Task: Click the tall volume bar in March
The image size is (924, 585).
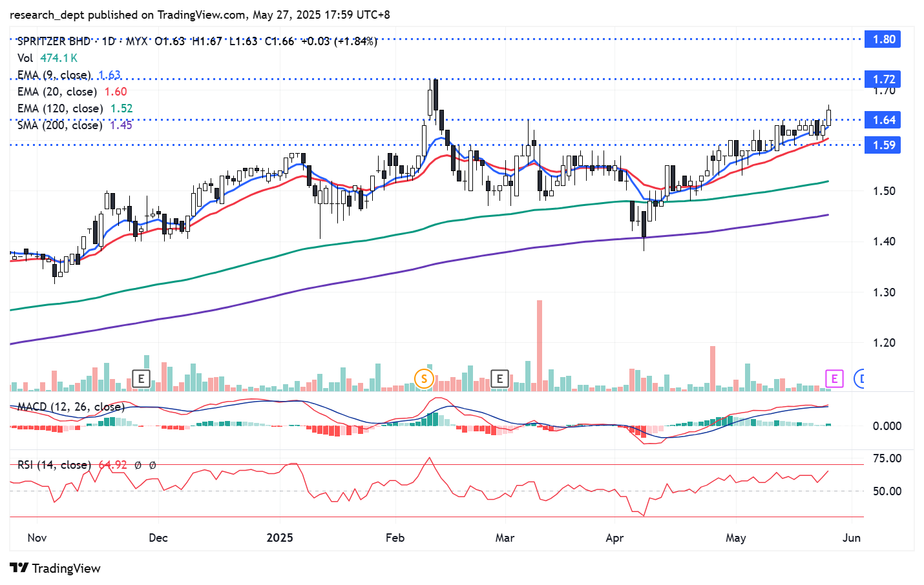Action: 540,345
